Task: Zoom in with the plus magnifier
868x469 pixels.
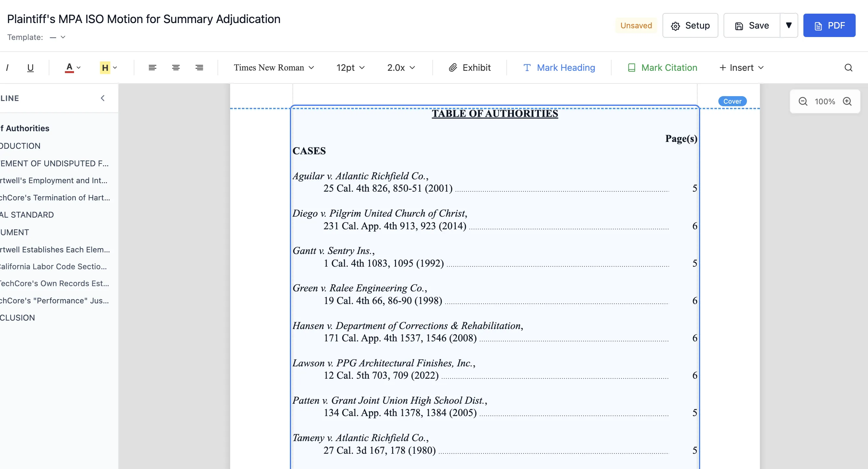Action: tap(847, 101)
